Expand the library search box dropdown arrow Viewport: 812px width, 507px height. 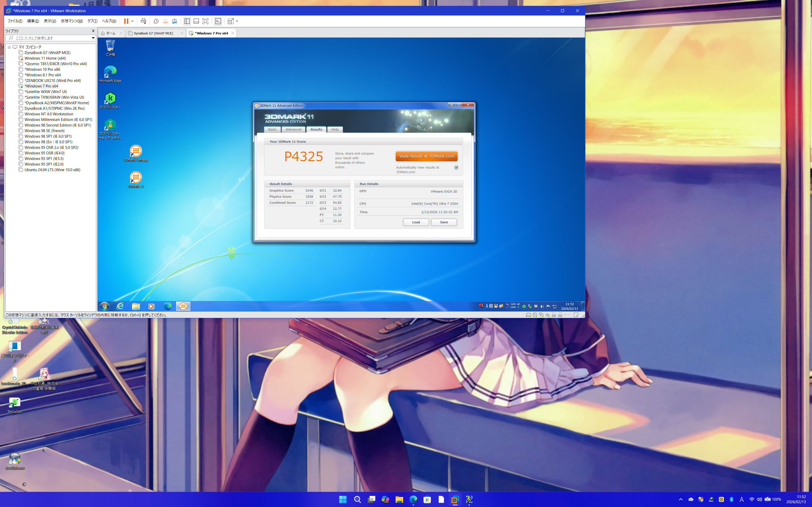coord(93,38)
